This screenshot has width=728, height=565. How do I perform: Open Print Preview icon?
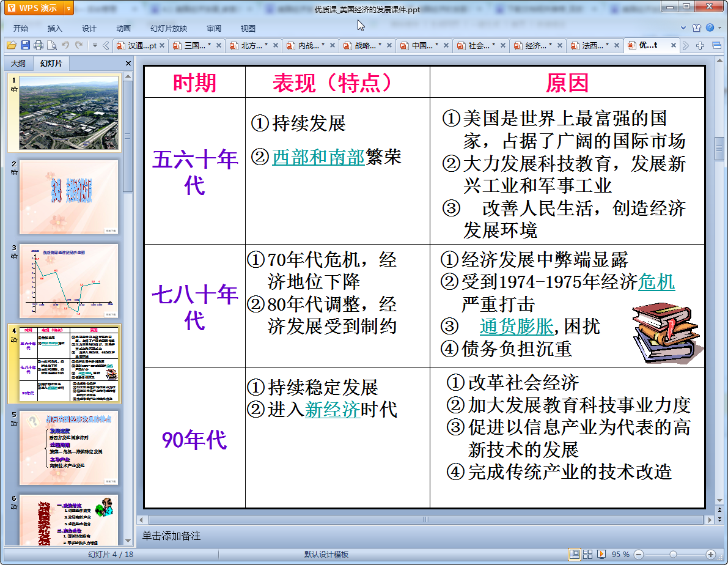(x=52, y=45)
